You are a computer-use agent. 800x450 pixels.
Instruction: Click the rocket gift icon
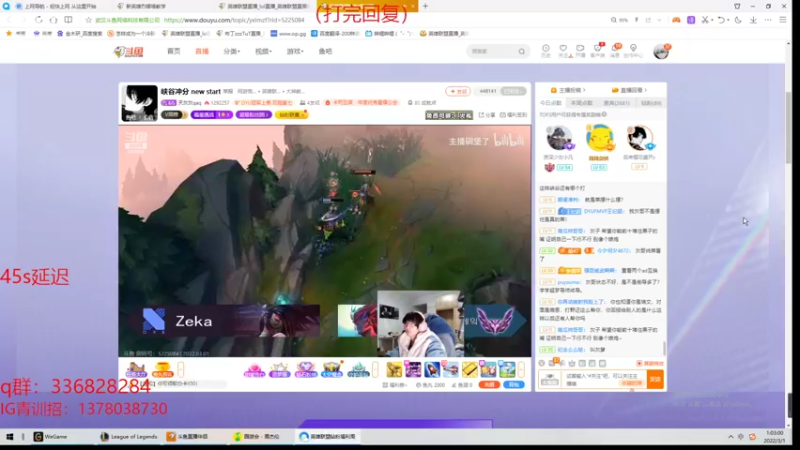click(x=432, y=369)
